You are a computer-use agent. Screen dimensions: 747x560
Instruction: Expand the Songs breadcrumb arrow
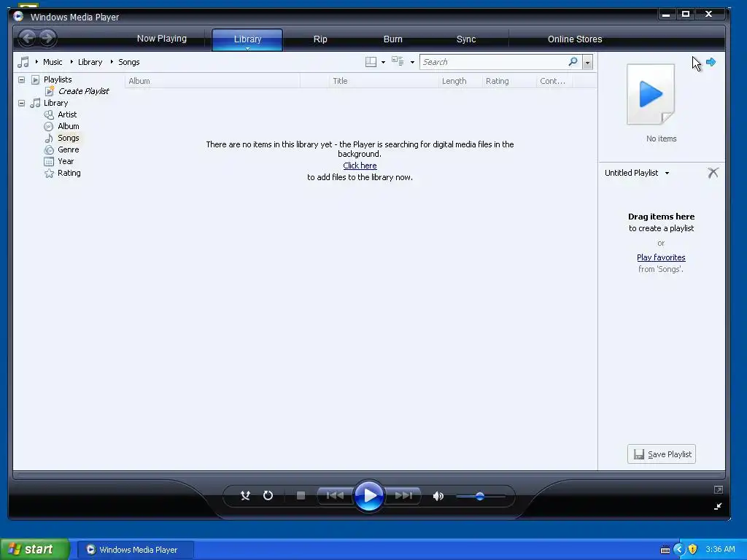112,62
